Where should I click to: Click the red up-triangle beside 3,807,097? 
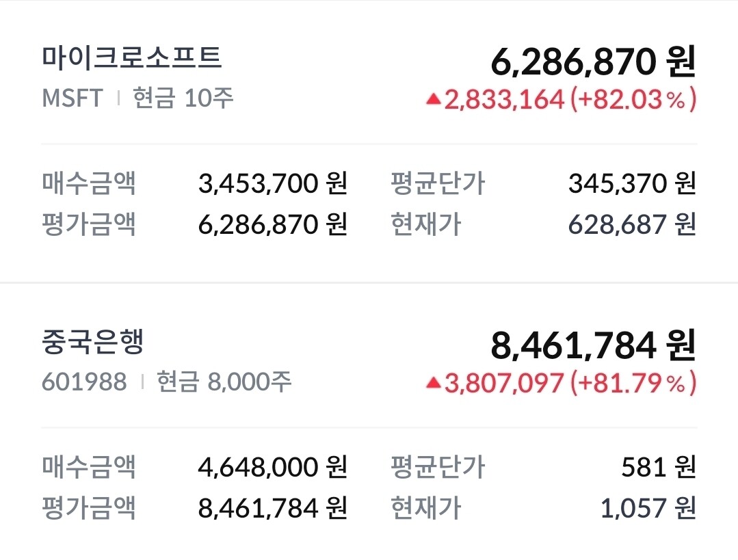pos(433,384)
